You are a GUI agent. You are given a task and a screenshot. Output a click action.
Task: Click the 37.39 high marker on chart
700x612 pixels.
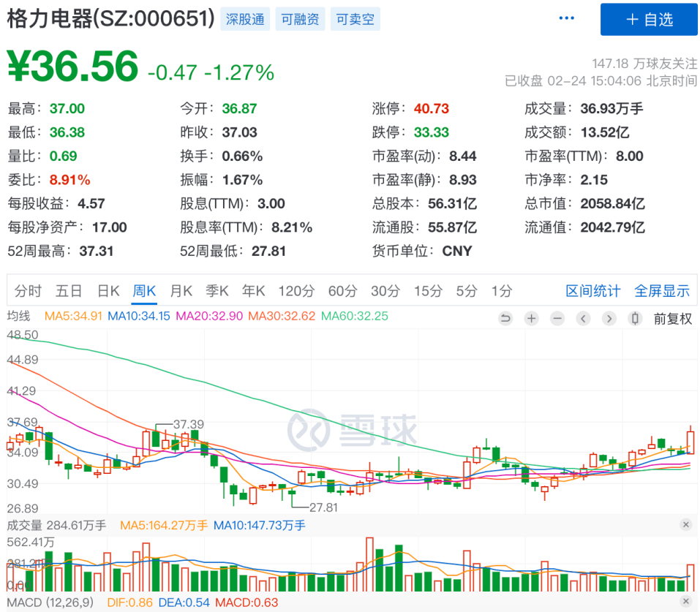tap(189, 424)
